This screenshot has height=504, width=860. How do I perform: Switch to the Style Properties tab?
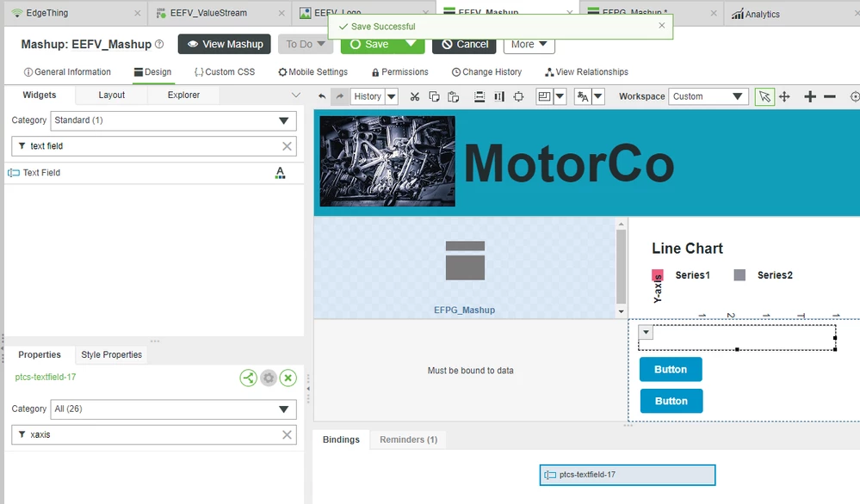111,354
